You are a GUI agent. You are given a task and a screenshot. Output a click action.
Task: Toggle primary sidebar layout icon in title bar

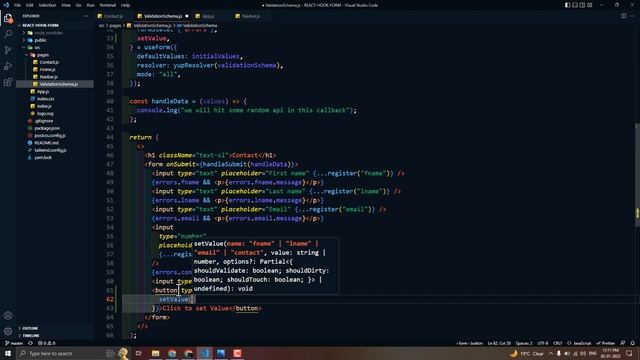pyautogui.click(x=567, y=5)
